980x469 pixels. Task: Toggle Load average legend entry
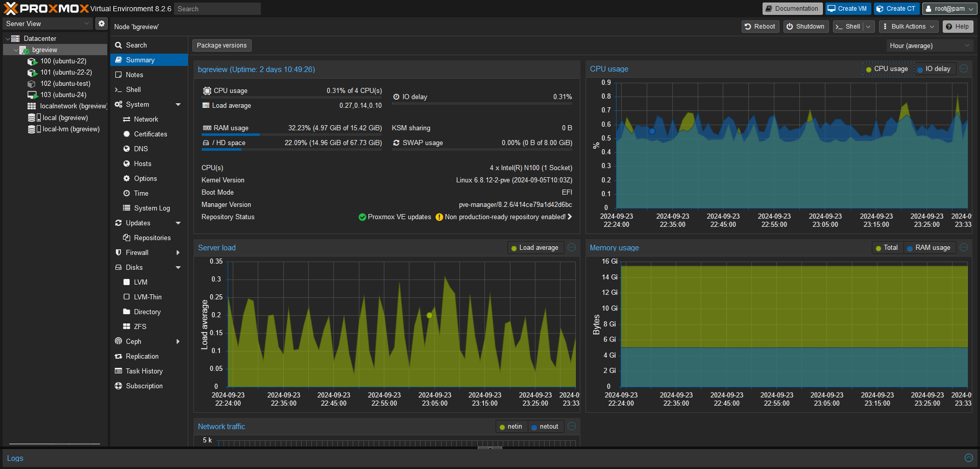pos(535,248)
